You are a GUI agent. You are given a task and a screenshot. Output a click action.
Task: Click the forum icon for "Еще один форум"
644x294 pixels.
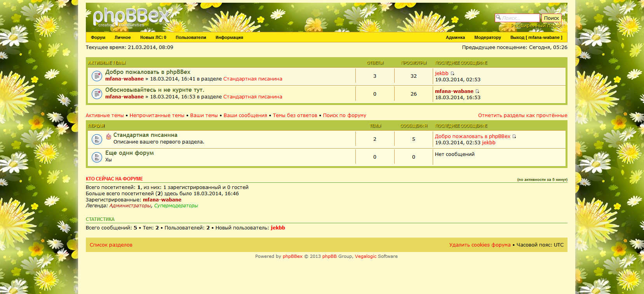(97, 157)
